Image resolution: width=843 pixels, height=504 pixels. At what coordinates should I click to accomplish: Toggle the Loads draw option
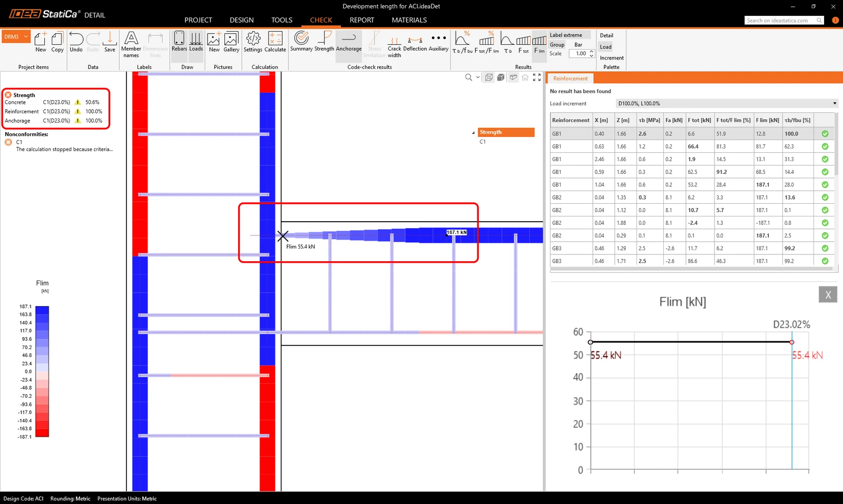point(196,42)
